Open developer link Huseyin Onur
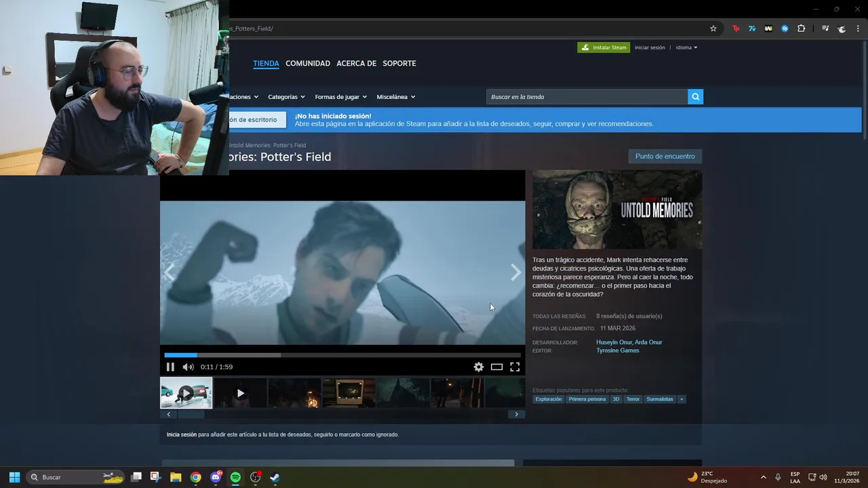The height and width of the screenshot is (488, 868). [x=613, y=342]
